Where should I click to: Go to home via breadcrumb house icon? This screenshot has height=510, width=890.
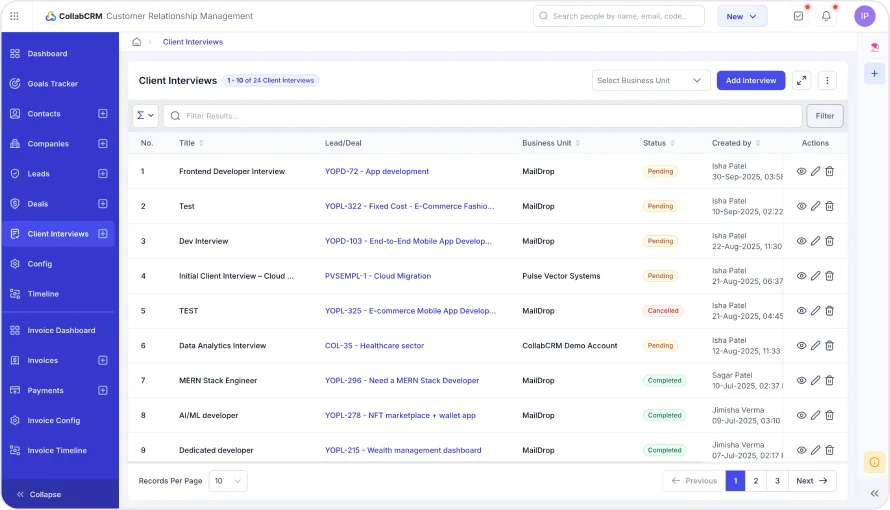(x=137, y=42)
